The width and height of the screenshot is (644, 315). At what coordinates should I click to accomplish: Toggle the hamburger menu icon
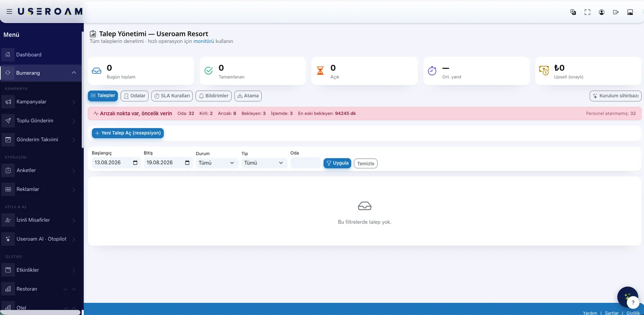pyautogui.click(x=9, y=12)
